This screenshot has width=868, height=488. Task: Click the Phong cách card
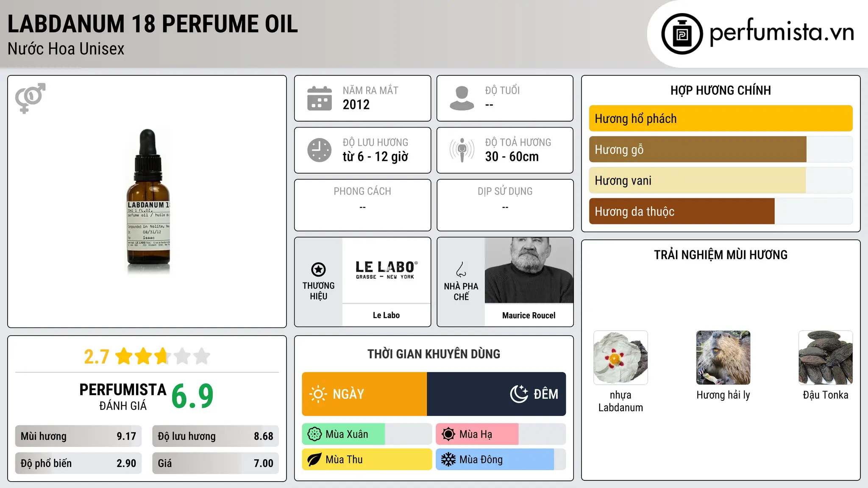coord(363,205)
